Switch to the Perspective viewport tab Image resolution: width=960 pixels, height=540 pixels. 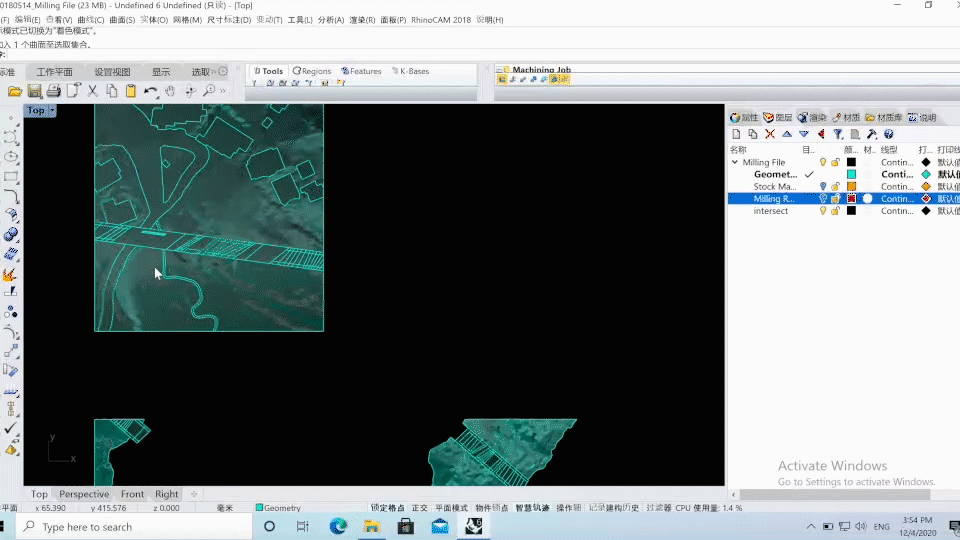84,494
